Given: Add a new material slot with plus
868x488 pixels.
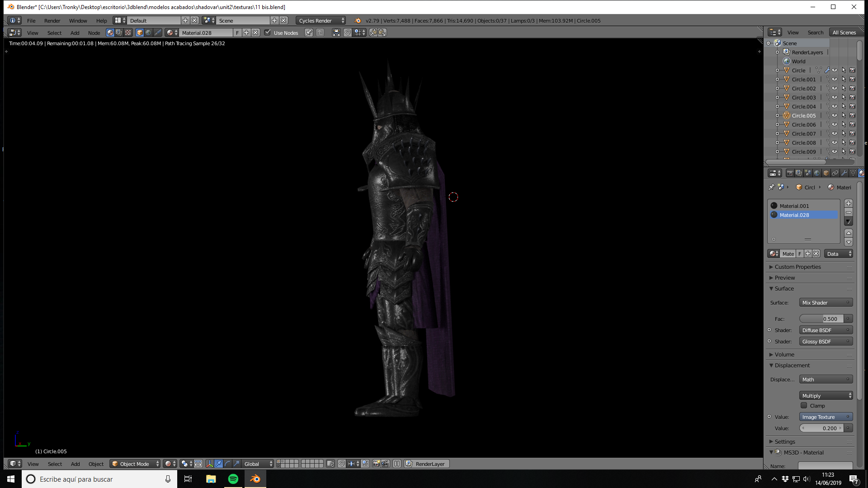Looking at the screenshot, I should click(x=849, y=203).
